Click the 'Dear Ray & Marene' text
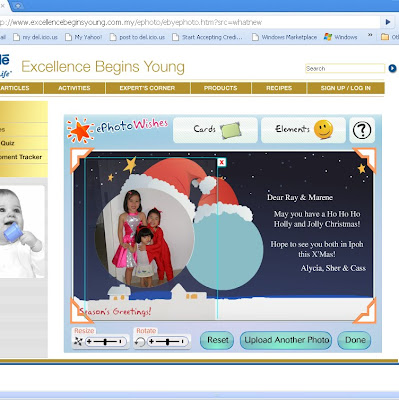Viewport: 399px width, 400px height. [x=300, y=197]
